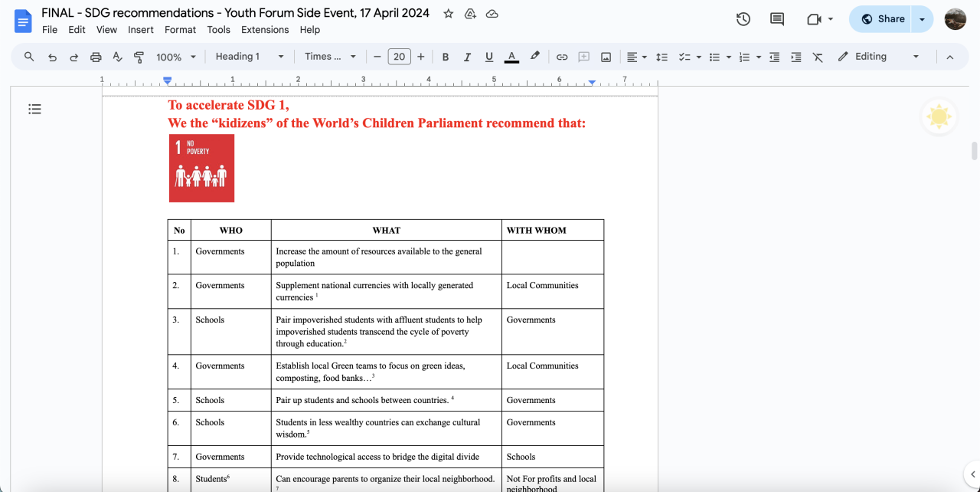The height and width of the screenshot is (492, 980).
Task: Open the Heading 1 style dropdown
Action: [250, 57]
